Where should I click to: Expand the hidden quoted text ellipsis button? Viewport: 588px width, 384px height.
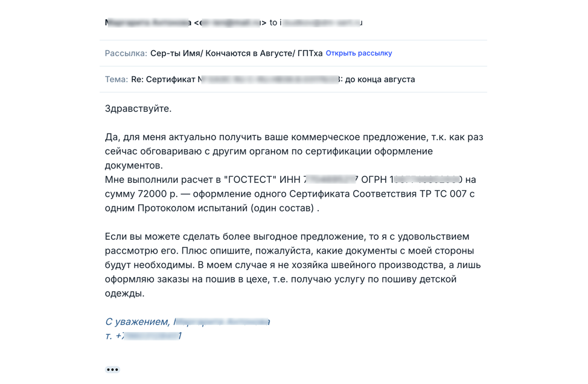tap(112, 370)
